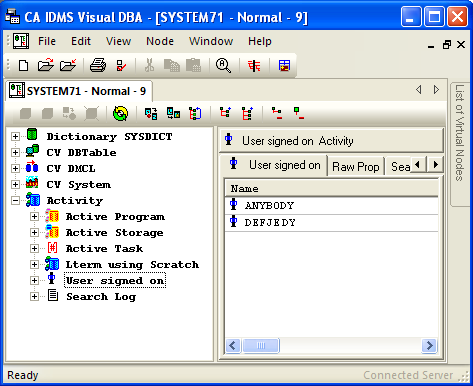Click the blue table grid icon in main toolbar

284,66
